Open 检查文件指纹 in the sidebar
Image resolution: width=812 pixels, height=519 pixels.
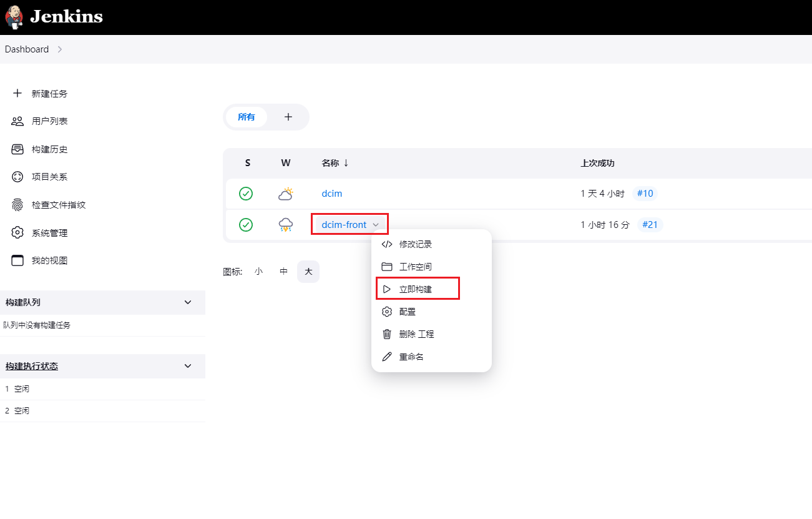59,205
